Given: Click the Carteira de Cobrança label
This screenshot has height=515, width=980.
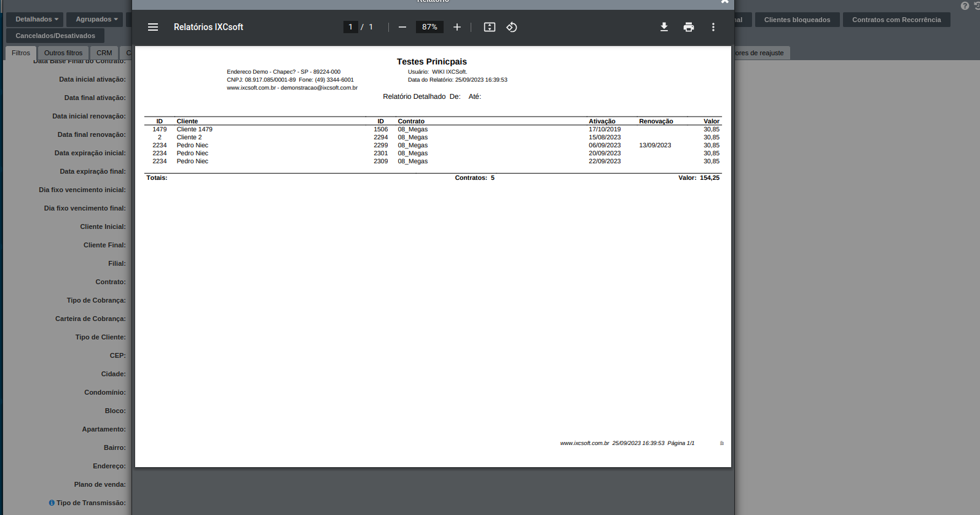Looking at the screenshot, I should click(90, 319).
